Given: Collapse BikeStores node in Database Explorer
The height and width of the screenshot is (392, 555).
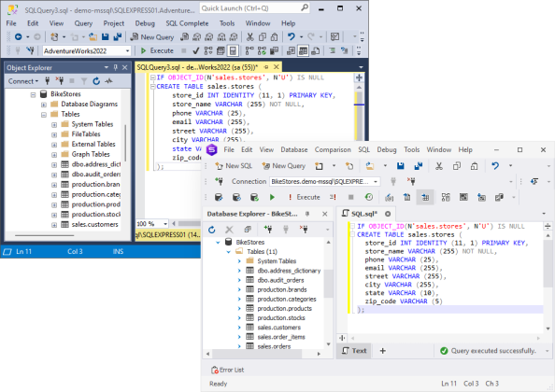Looking at the screenshot, I should tap(218, 243).
